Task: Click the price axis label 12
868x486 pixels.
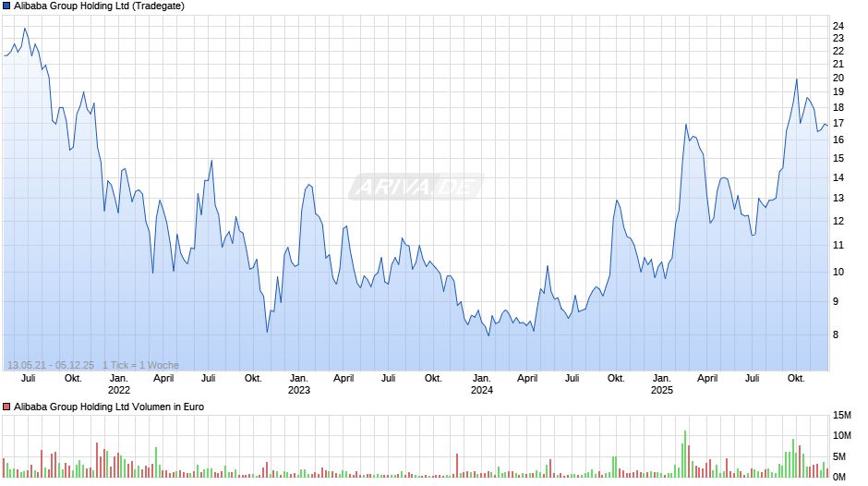Action: [838, 221]
